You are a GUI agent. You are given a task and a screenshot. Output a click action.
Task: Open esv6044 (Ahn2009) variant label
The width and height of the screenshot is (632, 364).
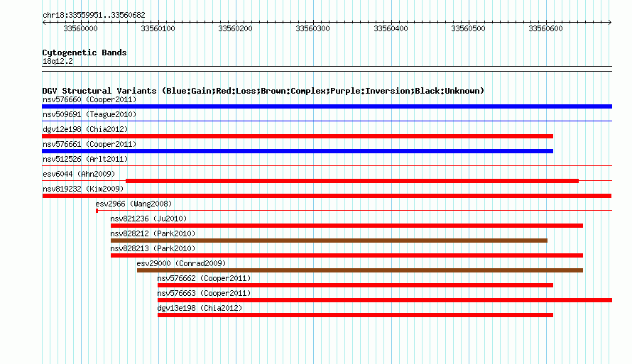coord(79,174)
